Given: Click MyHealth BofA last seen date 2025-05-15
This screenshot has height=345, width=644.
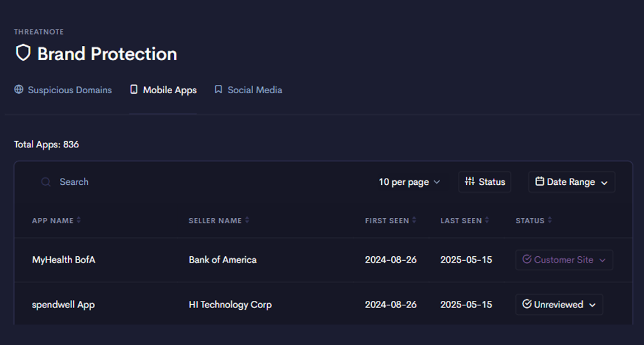Looking at the screenshot, I should (x=466, y=260).
